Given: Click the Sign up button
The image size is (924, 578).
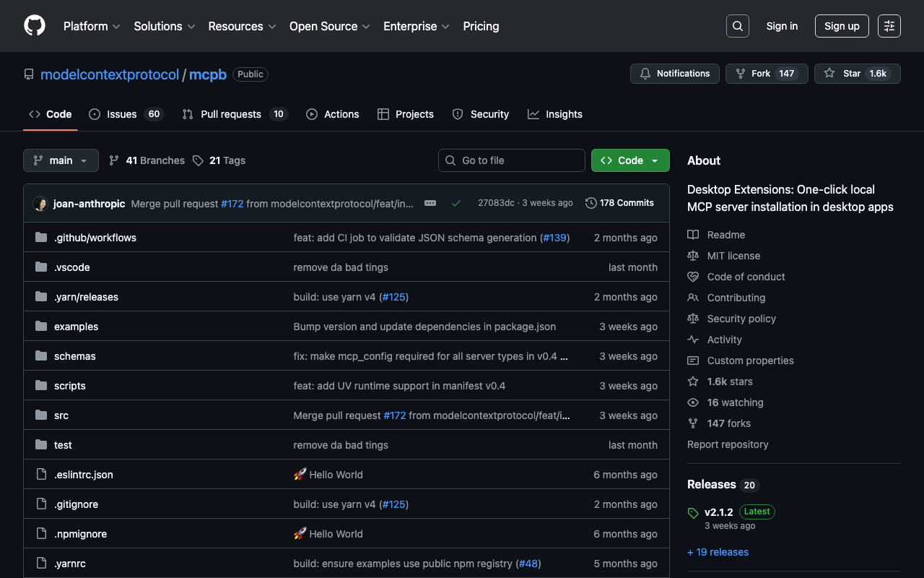Looking at the screenshot, I should (841, 26).
